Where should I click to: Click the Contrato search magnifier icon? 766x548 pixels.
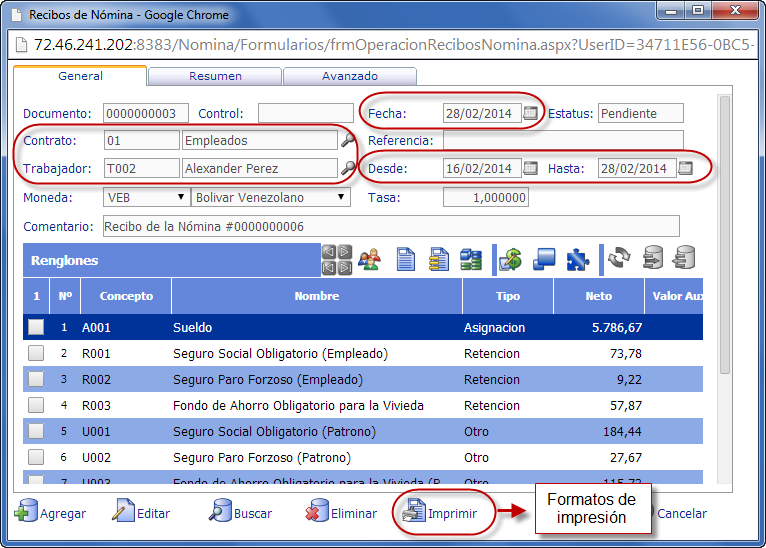[347, 140]
